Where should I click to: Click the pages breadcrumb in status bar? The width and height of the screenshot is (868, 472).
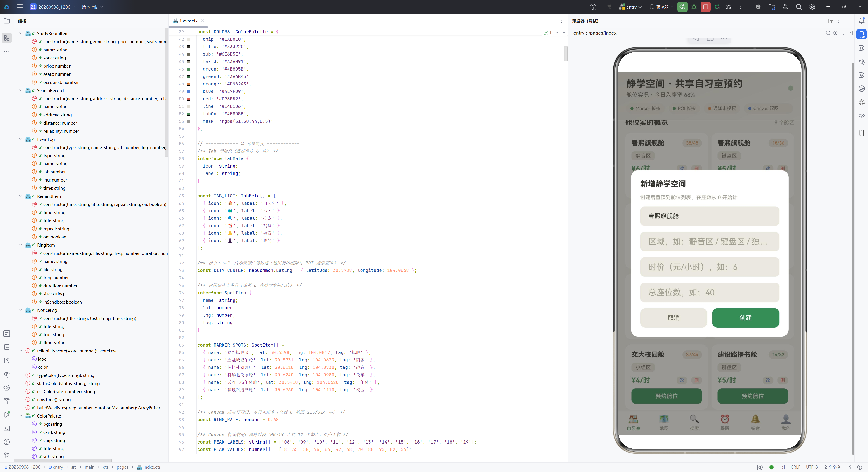coord(122,467)
